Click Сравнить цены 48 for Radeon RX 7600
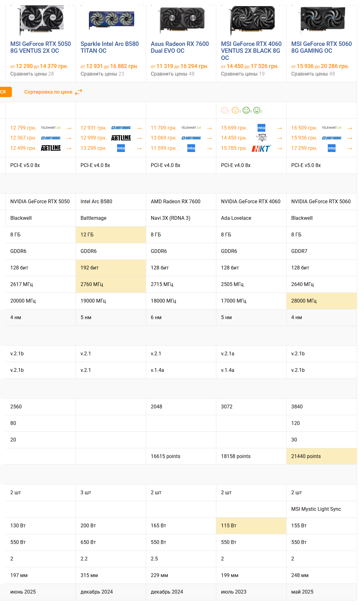This screenshot has width=364, height=605. pyautogui.click(x=173, y=74)
